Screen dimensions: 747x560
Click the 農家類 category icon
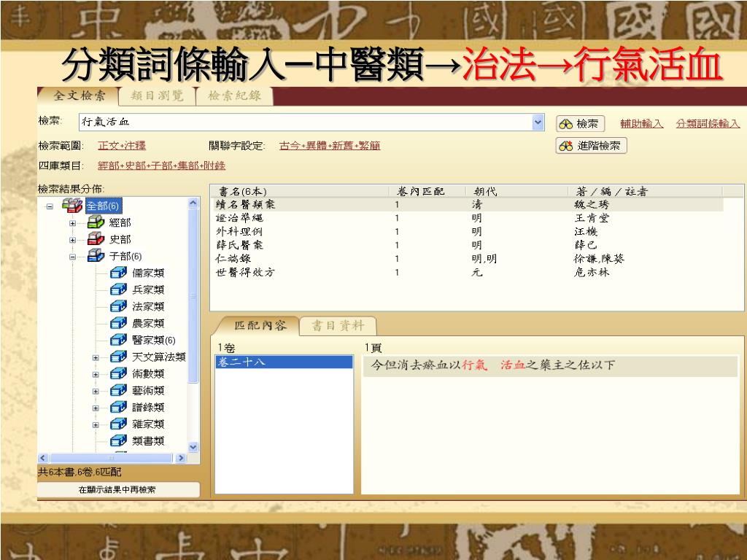118,323
